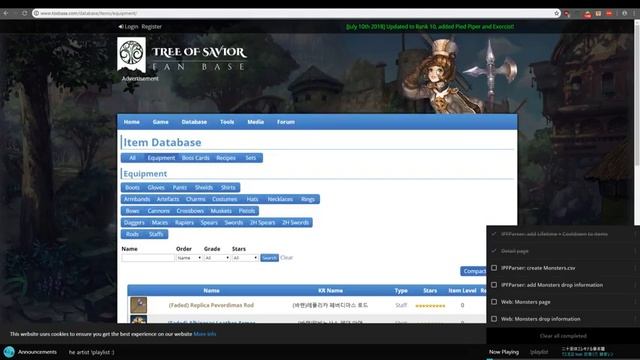Click the Clear filter link
This screenshot has width=640, height=360.
(x=287, y=258)
